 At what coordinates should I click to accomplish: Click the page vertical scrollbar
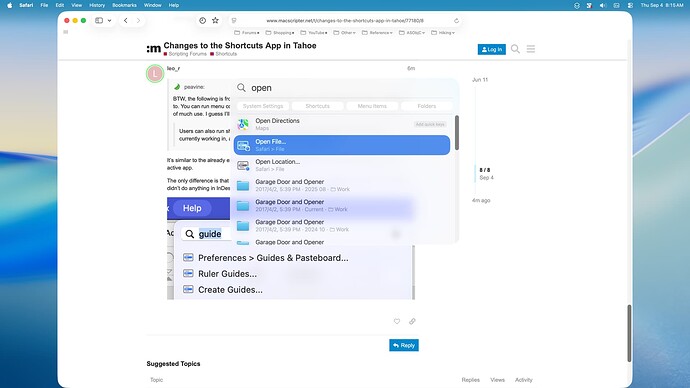[x=629, y=333]
